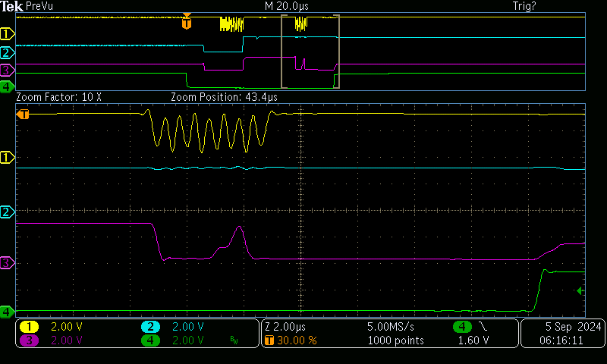Click yellow channel 1 badge in readout
This screenshot has height=364, width=607.
(29, 327)
